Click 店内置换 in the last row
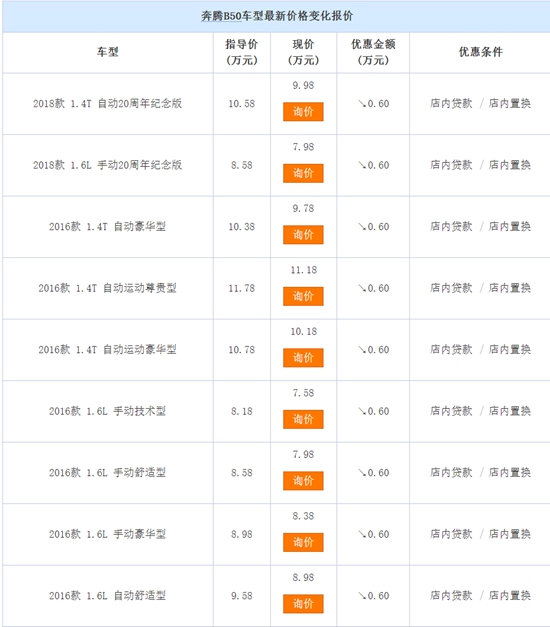 pyautogui.click(x=510, y=595)
